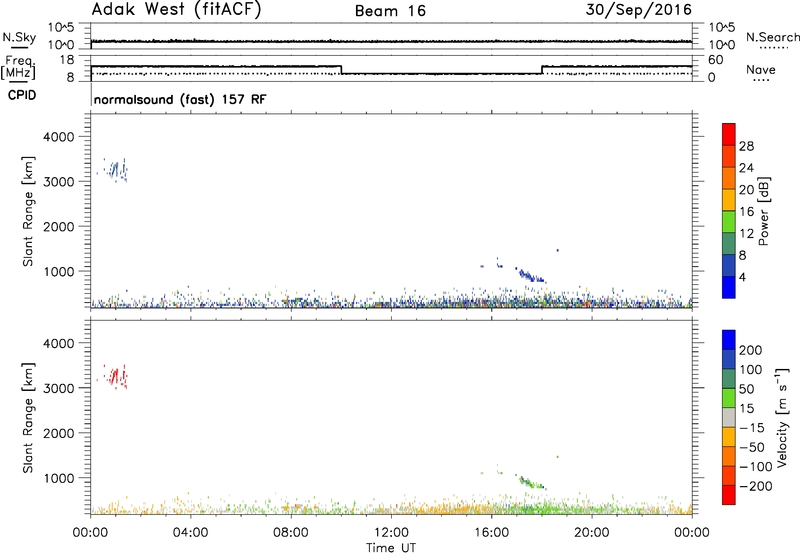
Task: Pick the Power colorbar segment between 20 and 24
Action: pos(729,178)
